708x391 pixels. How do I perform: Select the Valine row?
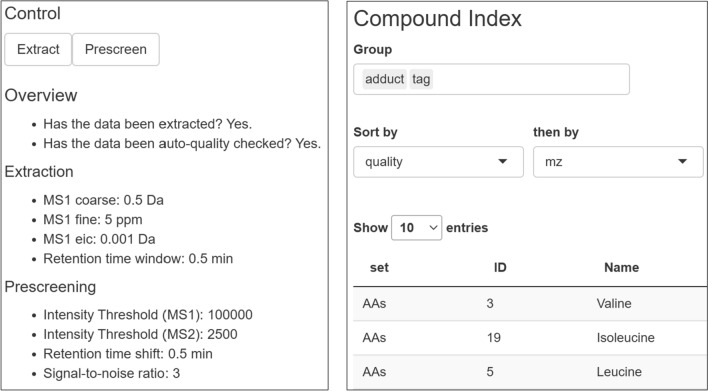click(530, 303)
